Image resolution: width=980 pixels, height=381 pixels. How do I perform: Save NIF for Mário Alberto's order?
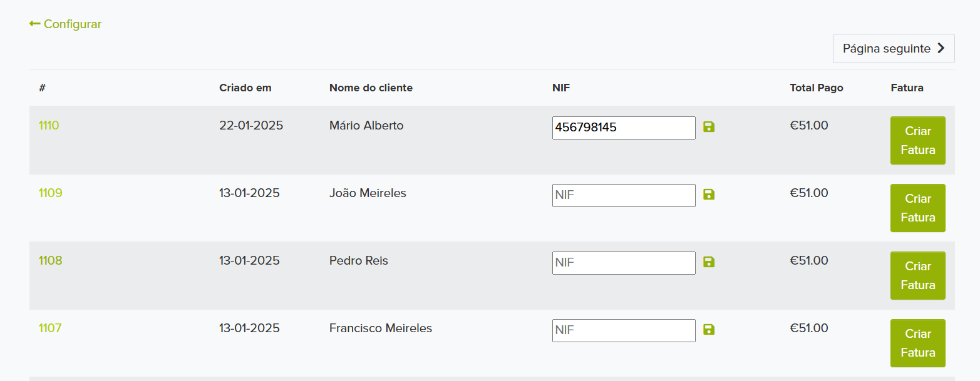tap(709, 127)
